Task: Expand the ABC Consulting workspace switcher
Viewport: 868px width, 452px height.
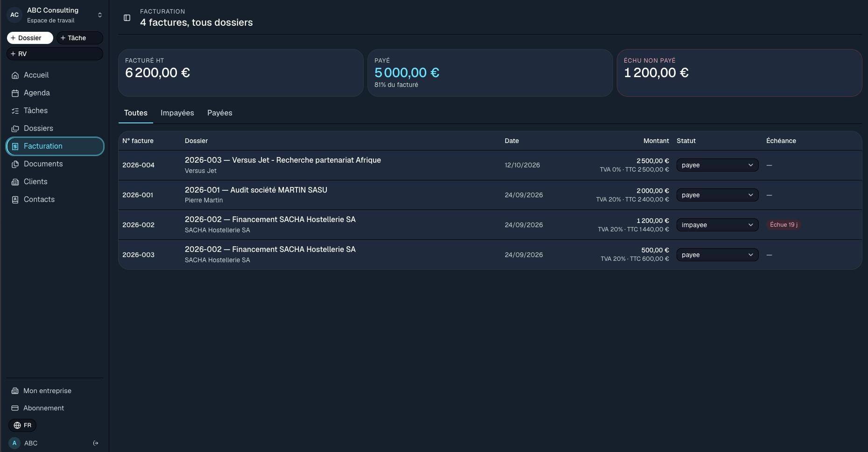Action: (x=100, y=15)
